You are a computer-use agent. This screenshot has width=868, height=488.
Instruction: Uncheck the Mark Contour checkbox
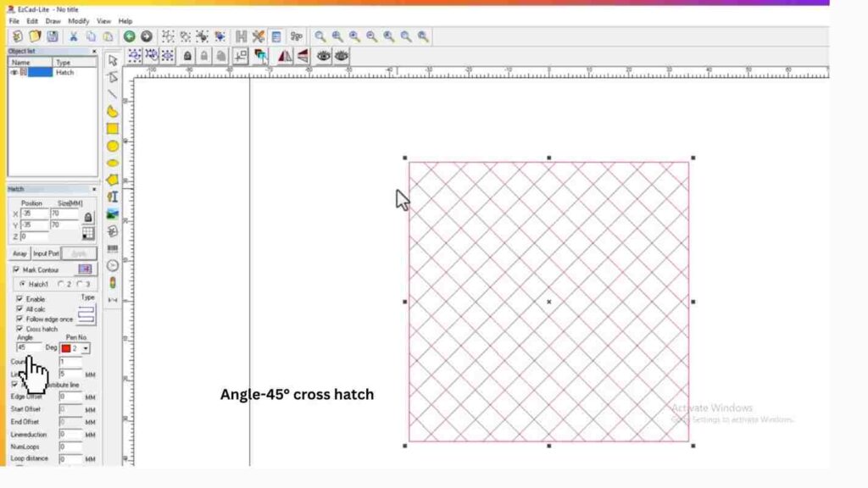pos(17,269)
